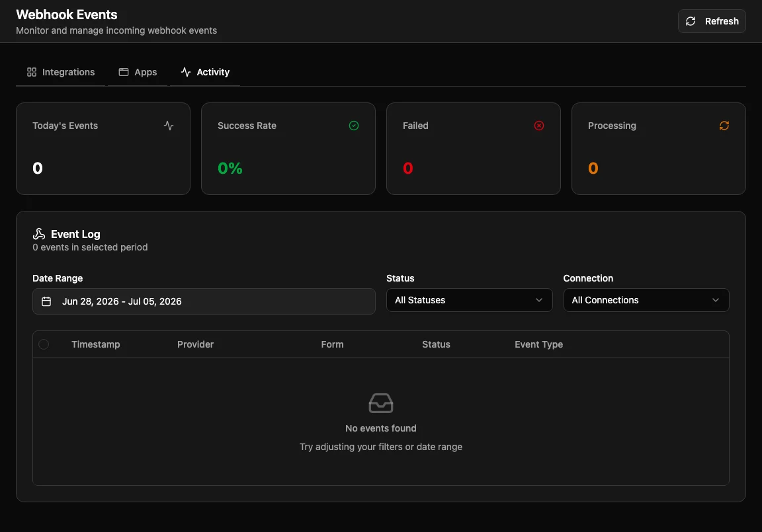Click the green check icon in Success Rate card
762x532 pixels.
pyautogui.click(x=354, y=126)
